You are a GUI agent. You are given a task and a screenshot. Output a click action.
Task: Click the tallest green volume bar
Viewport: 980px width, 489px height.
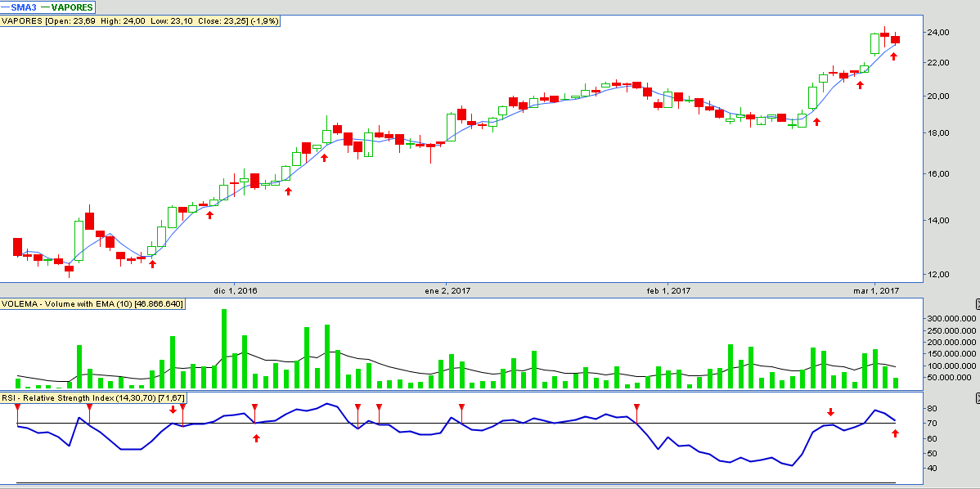point(224,348)
